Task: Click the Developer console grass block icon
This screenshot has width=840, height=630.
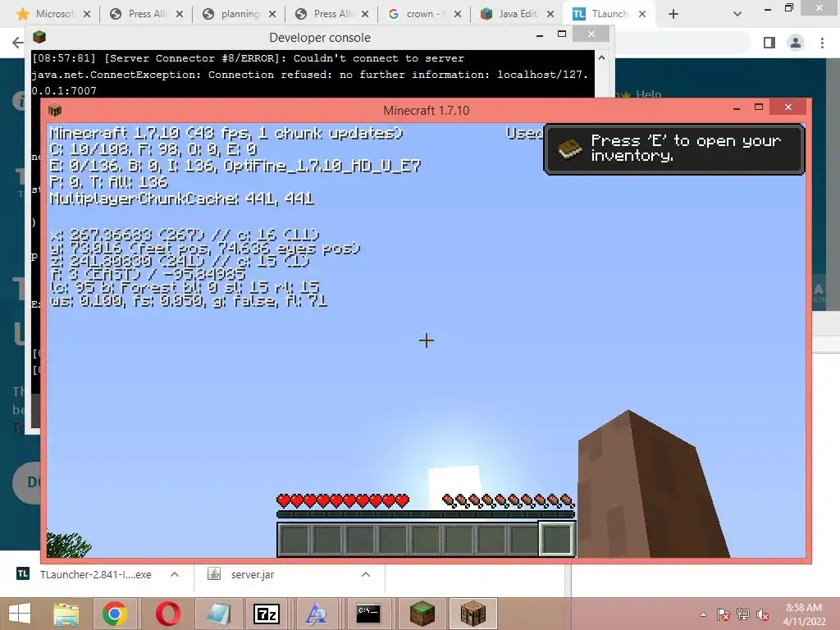Action: click(39, 37)
